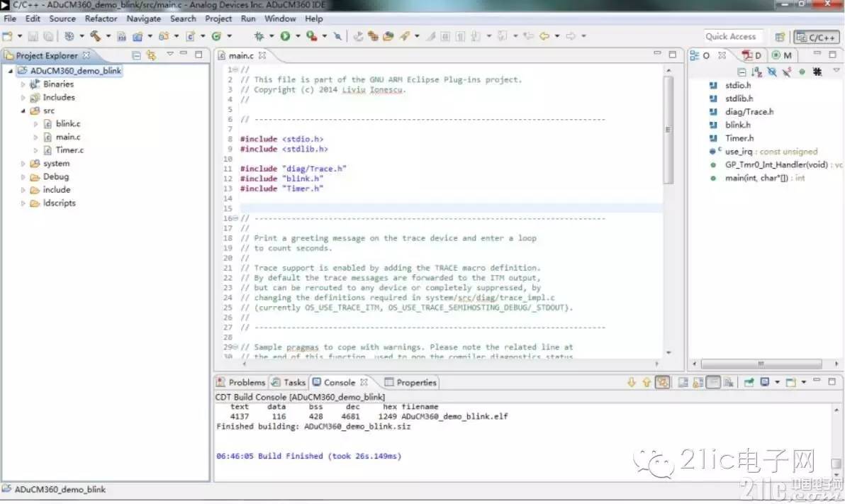Click Pin Console icon

tap(749, 382)
